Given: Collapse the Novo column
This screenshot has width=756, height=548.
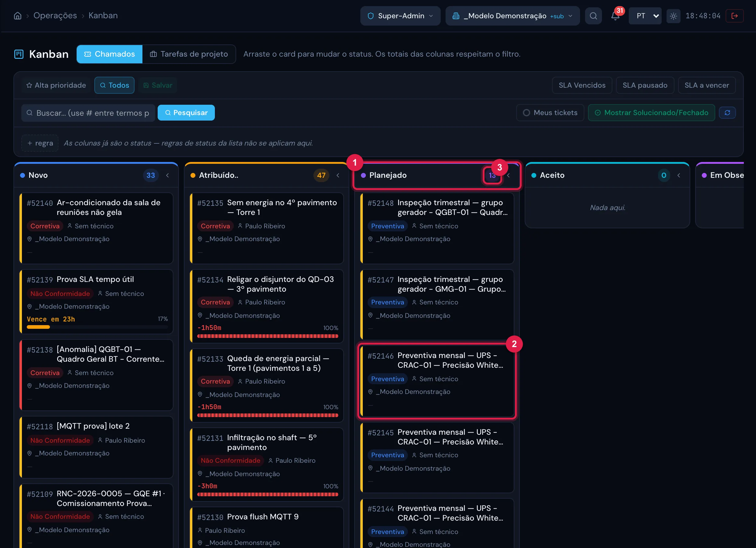Looking at the screenshot, I should 167,175.
